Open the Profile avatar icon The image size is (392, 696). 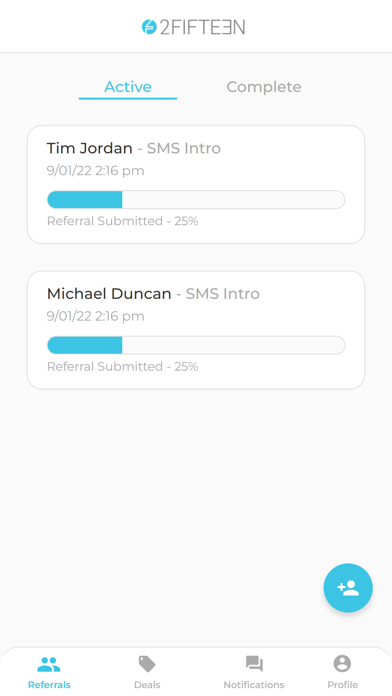tap(342, 664)
